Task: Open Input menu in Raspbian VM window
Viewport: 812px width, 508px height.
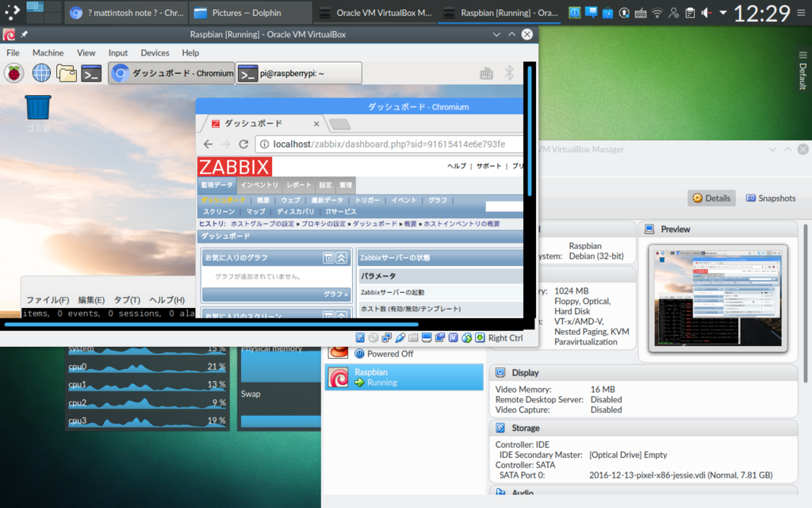Action: tap(118, 53)
